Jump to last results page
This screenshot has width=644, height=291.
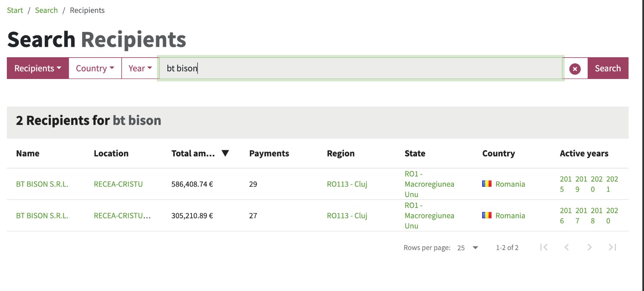tap(612, 247)
